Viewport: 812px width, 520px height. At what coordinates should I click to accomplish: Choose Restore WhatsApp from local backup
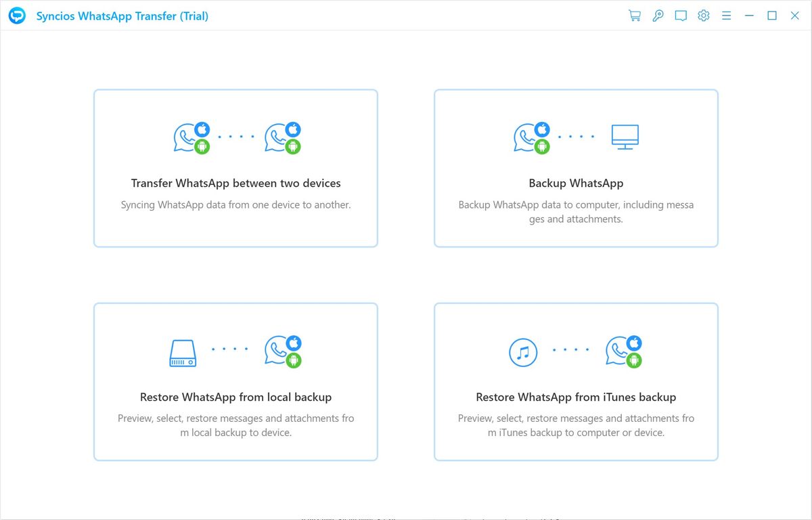(x=235, y=397)
